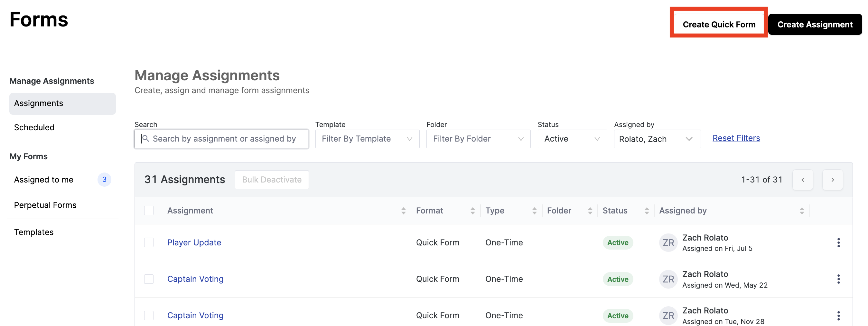Click the Reset Filters link
This screenshot has height=326, width=868.
click(x=736, y=138)
